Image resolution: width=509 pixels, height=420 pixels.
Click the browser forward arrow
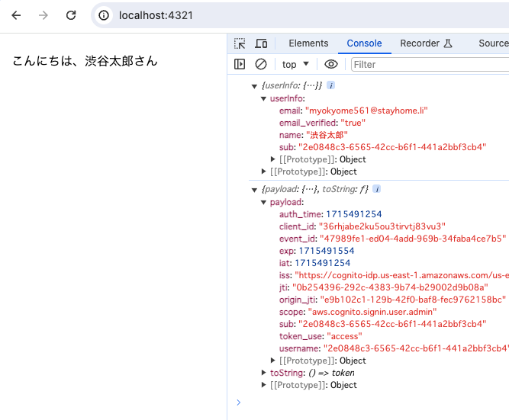43,15
